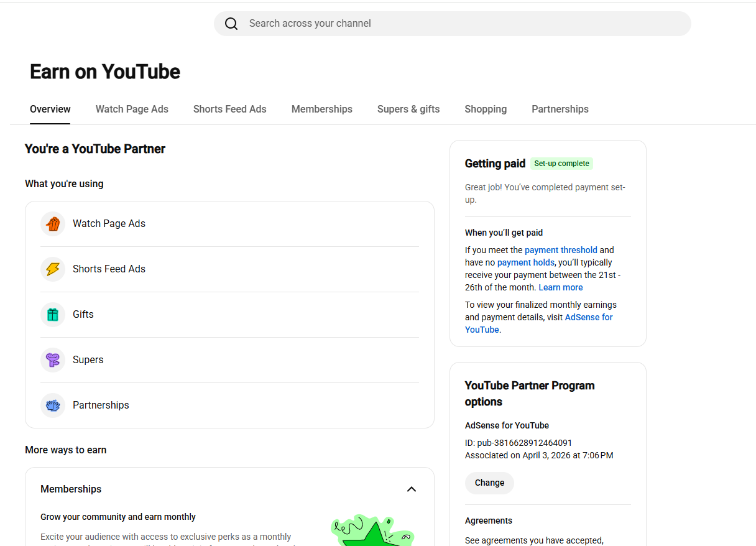Click the Partnerships row label in list

click(101, 405)
